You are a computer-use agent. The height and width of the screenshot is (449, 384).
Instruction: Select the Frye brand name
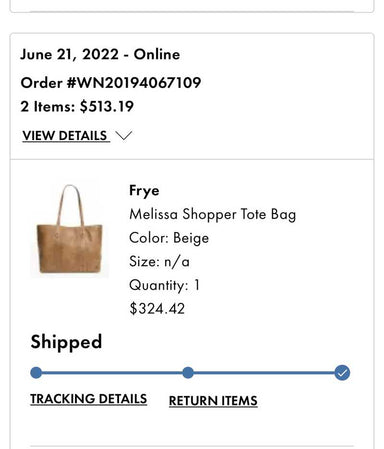coord(144,191)
